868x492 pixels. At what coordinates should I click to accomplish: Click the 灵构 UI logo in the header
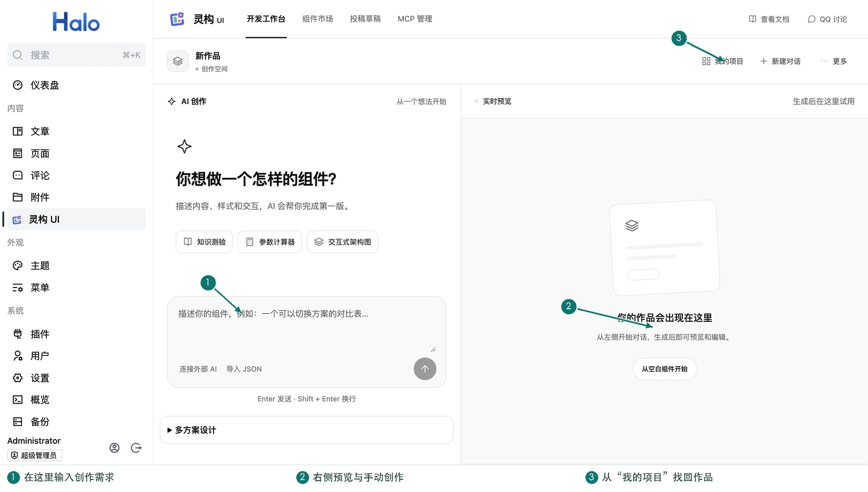[177, 19]
